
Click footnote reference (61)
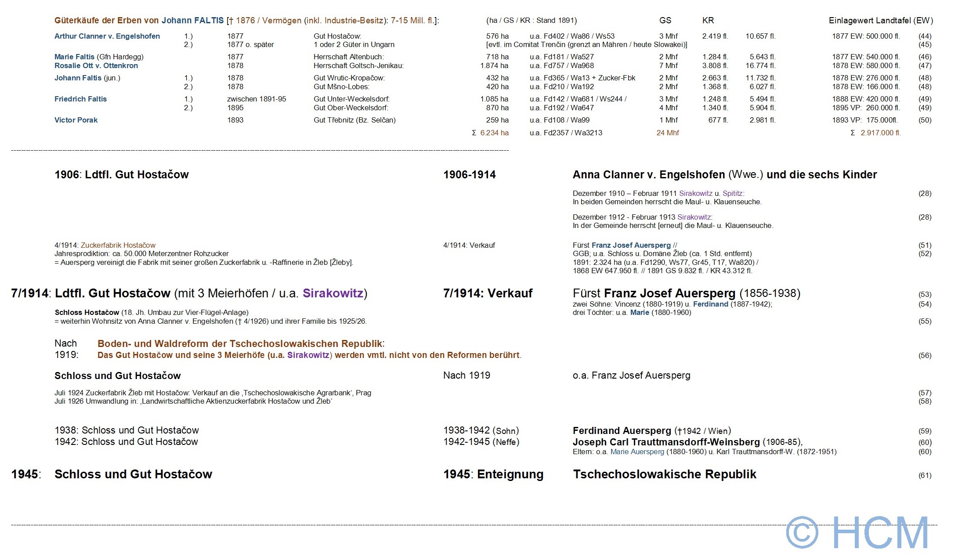coord(925,475)
